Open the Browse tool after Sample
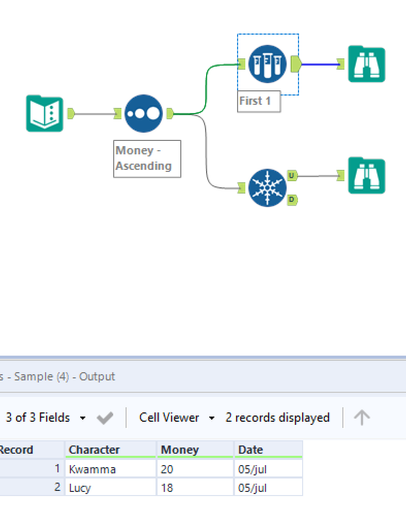The height and width of the screenshot is (510, 406). 366,64
